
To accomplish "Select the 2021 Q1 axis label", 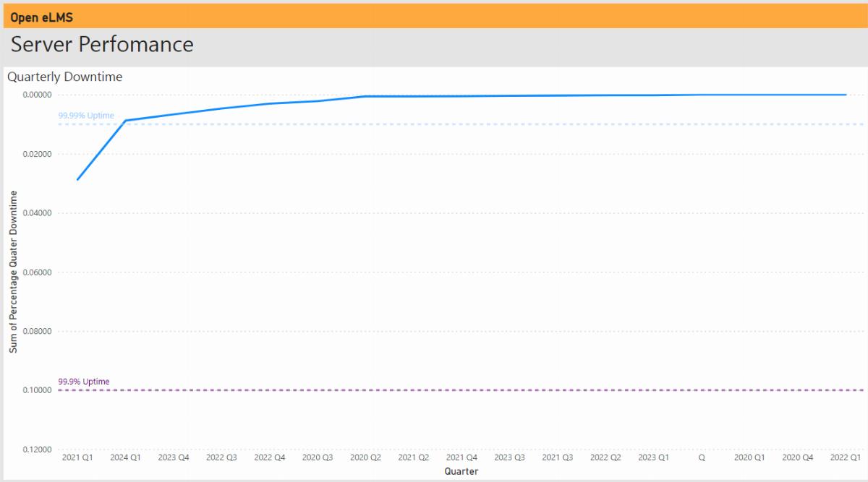I will pyautogui.click(x=77, y=458).
